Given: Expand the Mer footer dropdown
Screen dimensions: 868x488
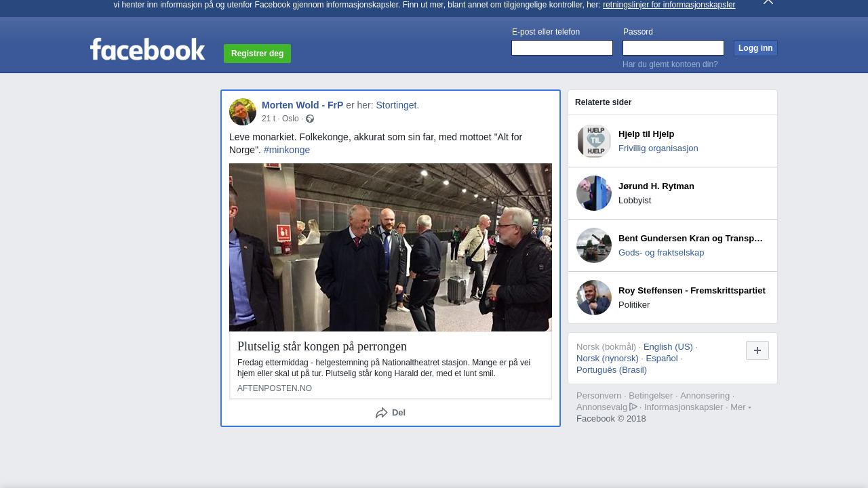Looking at the screenshot, I should [741, 407].
